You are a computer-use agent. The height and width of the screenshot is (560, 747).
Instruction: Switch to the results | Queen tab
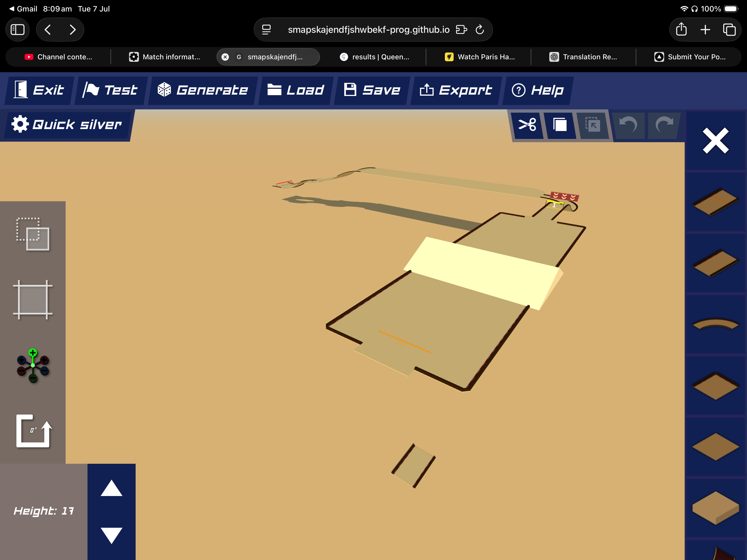(374, 57)
